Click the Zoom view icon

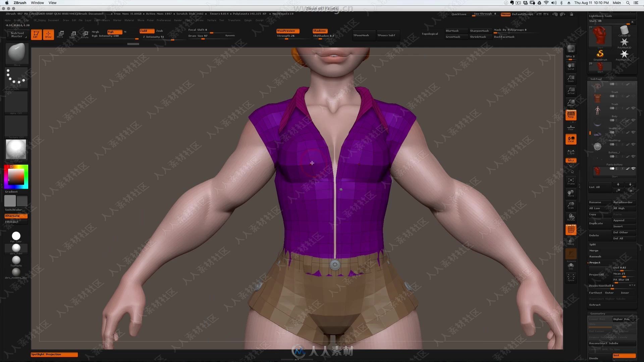[571, 78]
